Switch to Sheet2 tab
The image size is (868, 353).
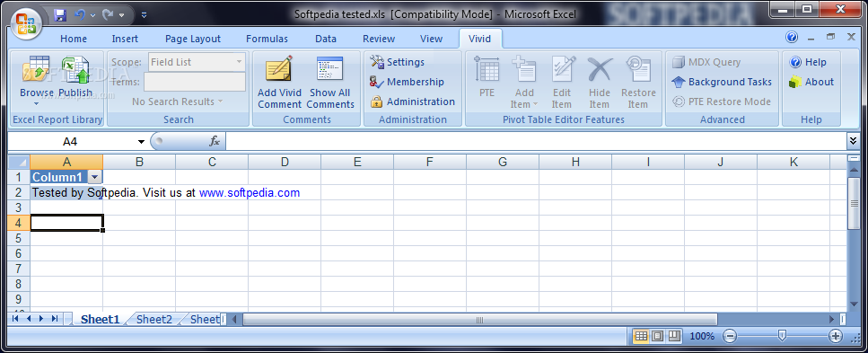(153, 319)
